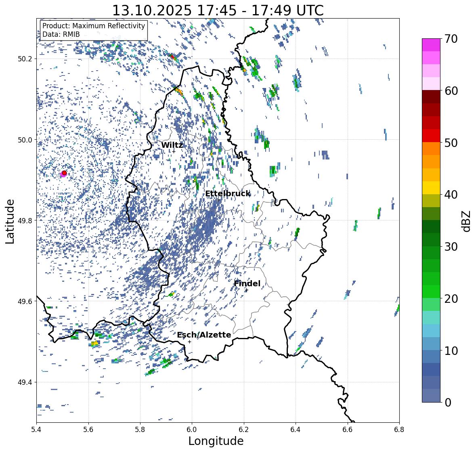476x451 pixels.
Task: Click the latitude tick label 49.8
Action: [x=25, y=220]
